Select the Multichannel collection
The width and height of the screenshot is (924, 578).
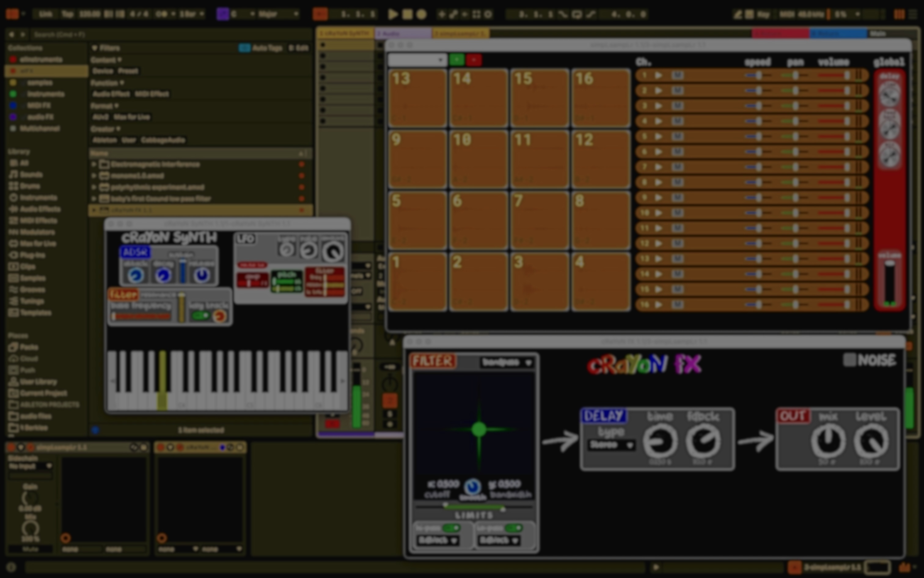(x=39, y=128)
